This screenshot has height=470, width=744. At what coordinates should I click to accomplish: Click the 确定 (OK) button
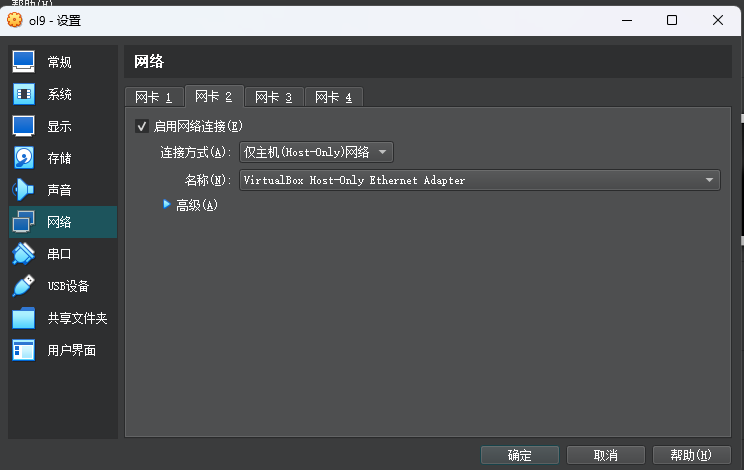click(x=520, y=455)
